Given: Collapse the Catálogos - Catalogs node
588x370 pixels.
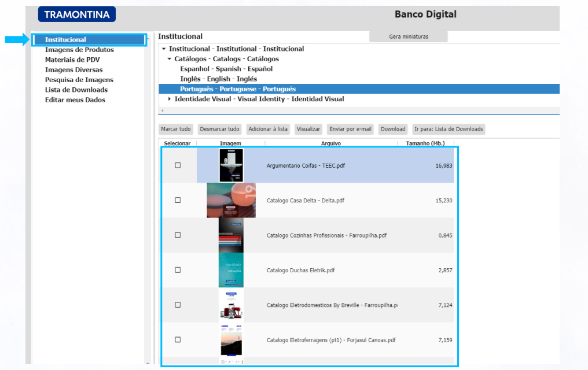Looking at the screenshot, I should tap(170, 59).
